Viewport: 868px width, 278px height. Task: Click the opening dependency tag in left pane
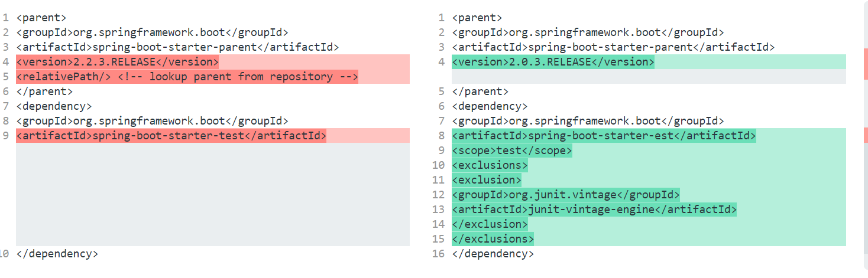(54, 106)
